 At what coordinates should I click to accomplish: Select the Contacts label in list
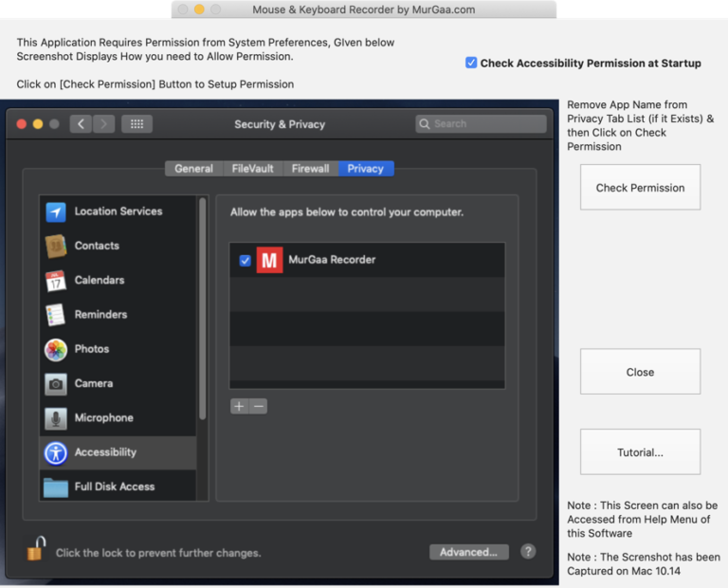97,246
